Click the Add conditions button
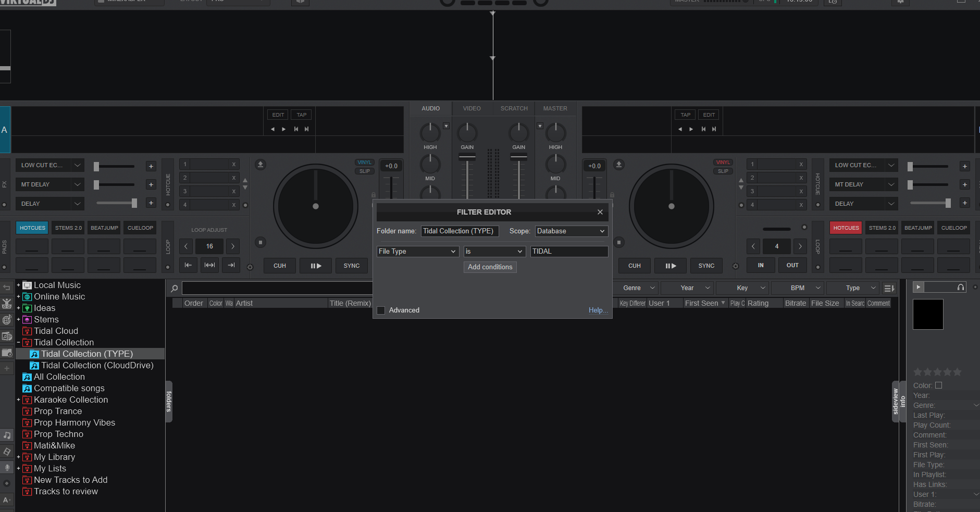This screenshot has height=512, width=980. coord(490,267)
